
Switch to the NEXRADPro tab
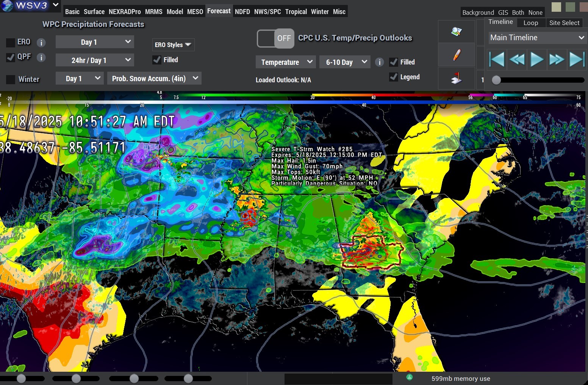pyautogui.click(x=125, y=12)
